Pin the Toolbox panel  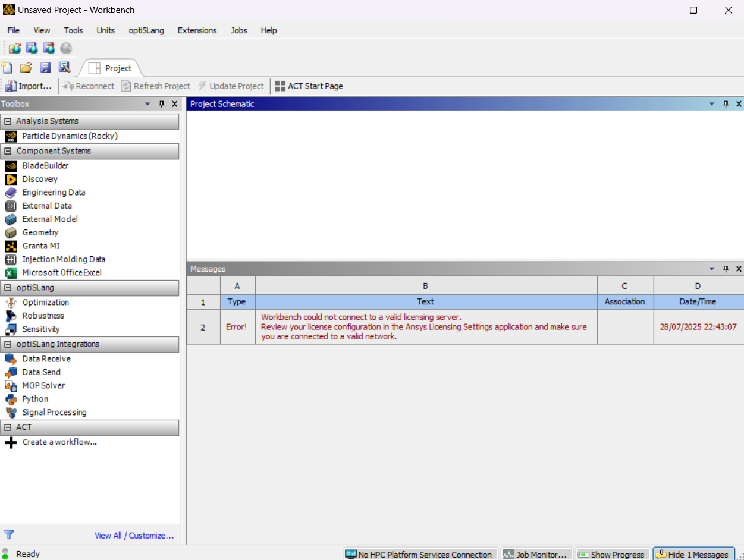coord(161,104)
